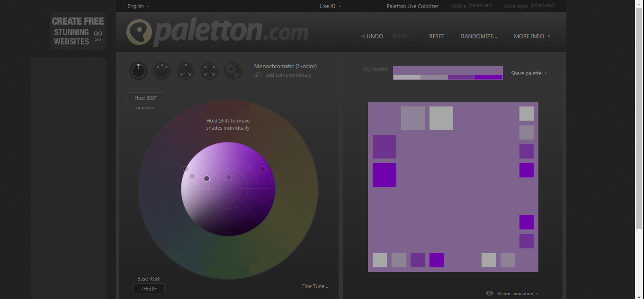The width and height of the screenshot is (644, 299).
Task: Click the Base RGB 7F638F input field
Action: coord(149,288)
